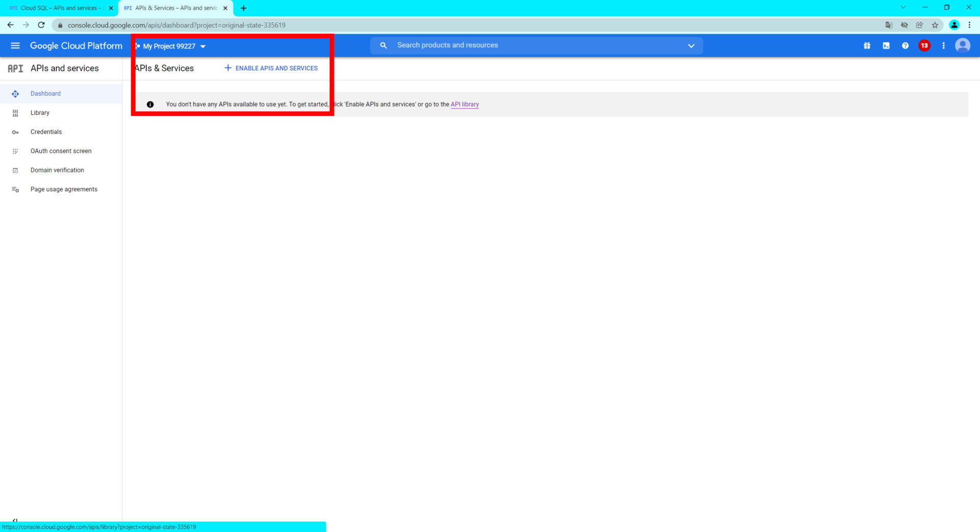Click the Google account avatar

coord(963,46)
